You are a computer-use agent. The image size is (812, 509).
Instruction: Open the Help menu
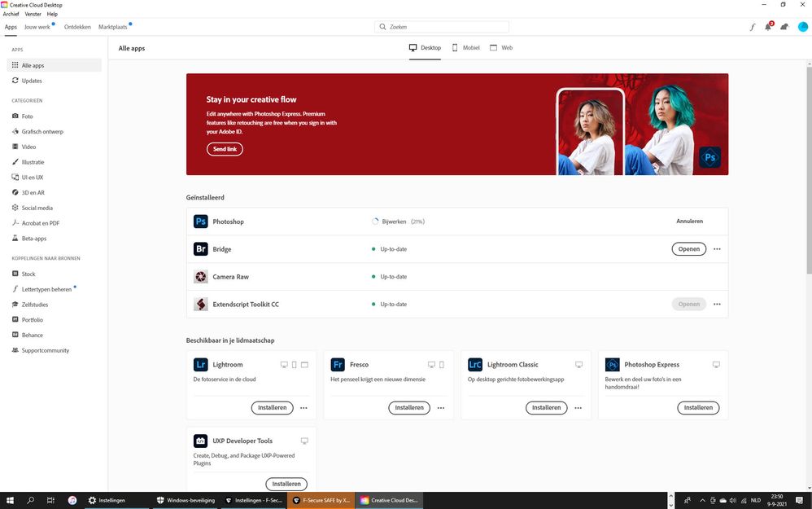point(52,14)
